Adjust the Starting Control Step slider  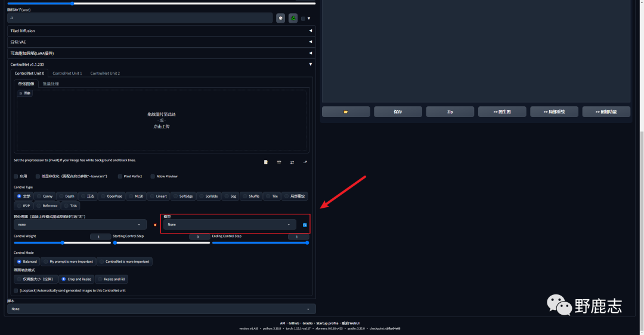click(x=162, y=243)
